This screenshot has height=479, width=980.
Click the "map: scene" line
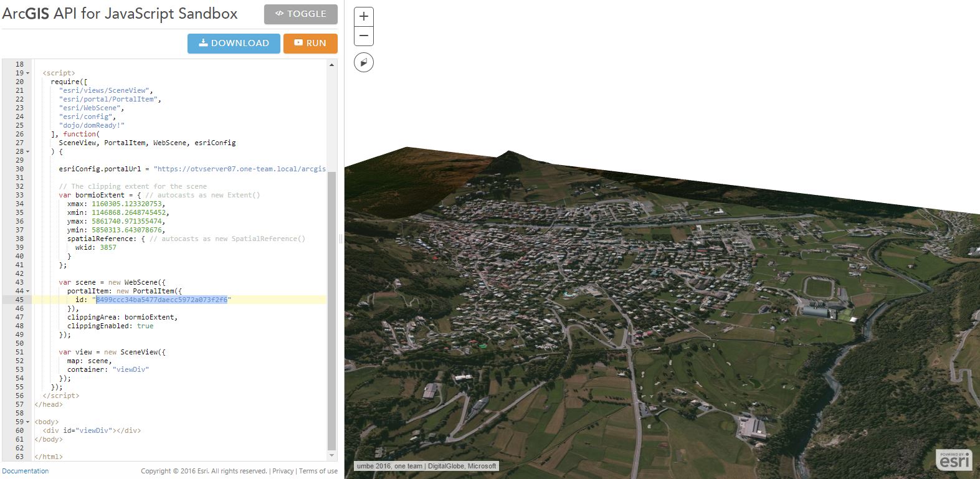coord(90,361)
